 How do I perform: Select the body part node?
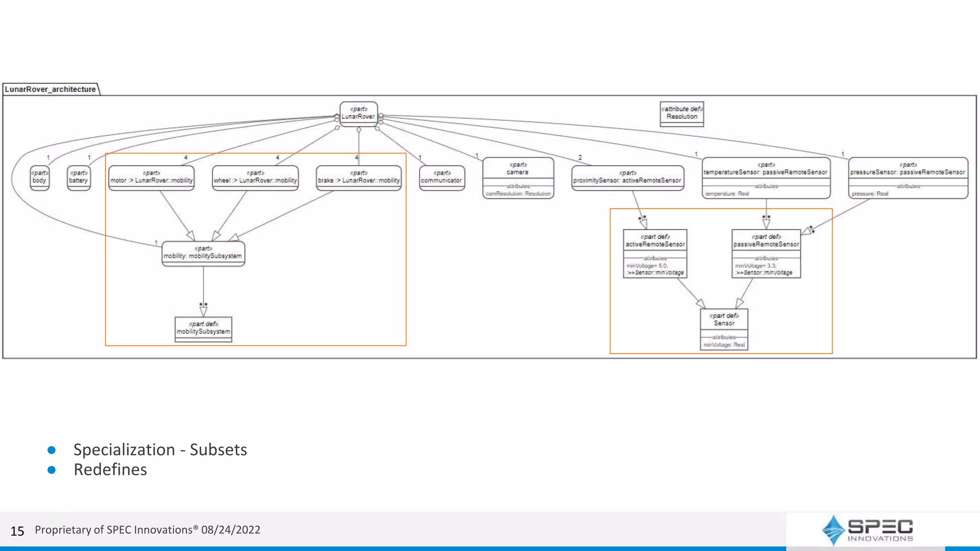[39, 177]
